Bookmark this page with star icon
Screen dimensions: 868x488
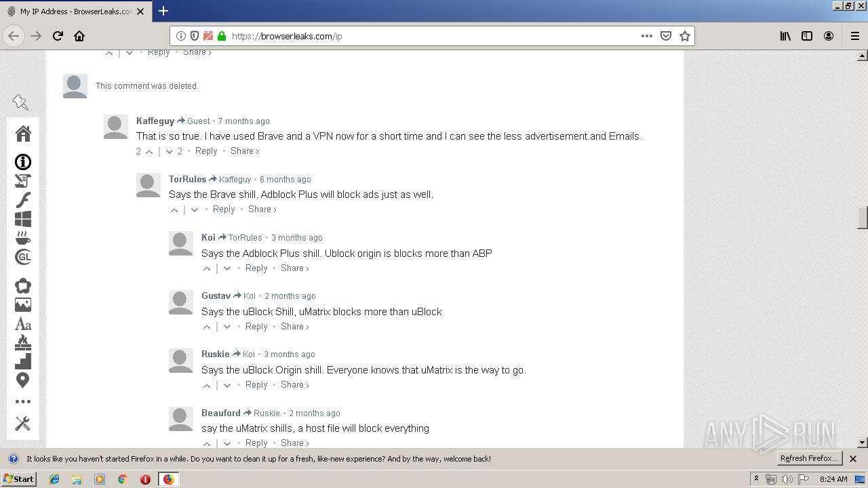click(x=685, y=36)
